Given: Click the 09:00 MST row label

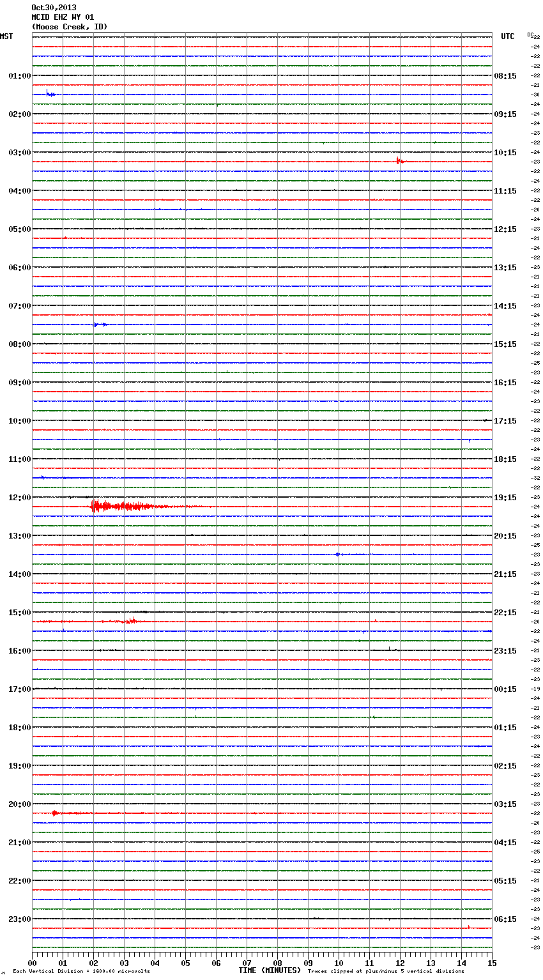Looking at the screenshot, I should (20, 383).
